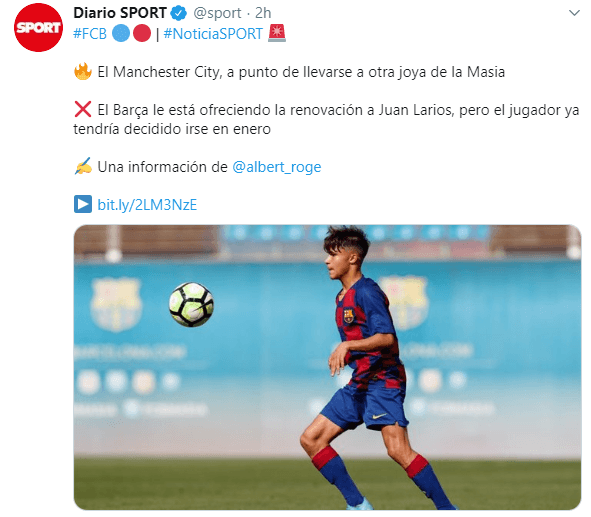Screen dimensions: 591x517
Task: Open the #NoticiaSPORT hashtag
Action: click(x=213, y=34)
